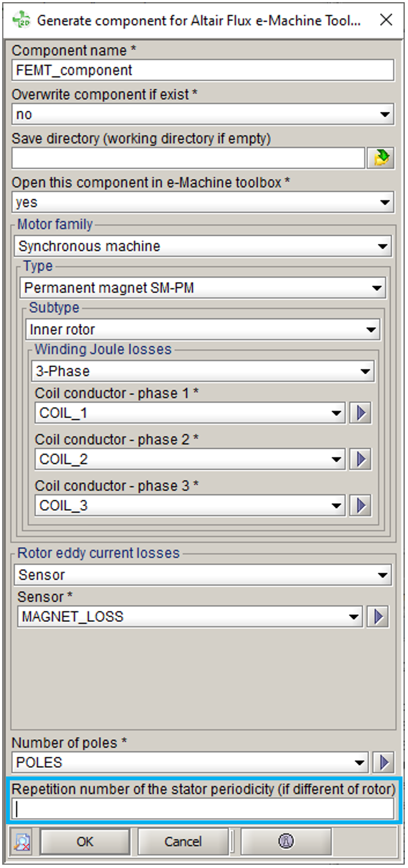Open the Overwrite component dropdown
The height and width of the screenshot is (868, 408).
coord(203,115)
